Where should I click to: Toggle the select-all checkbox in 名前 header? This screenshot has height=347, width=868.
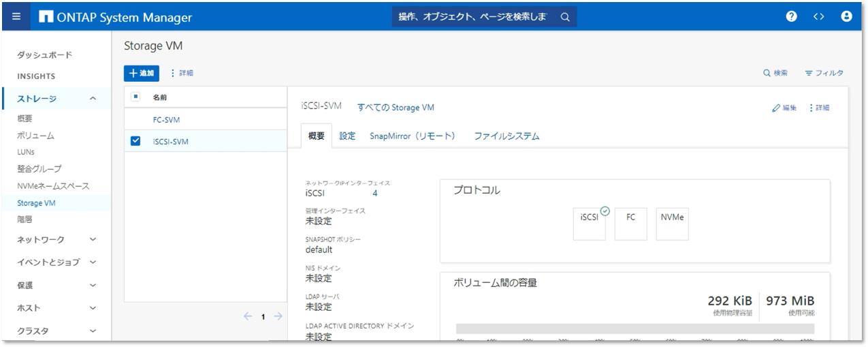[x=135, y=97]
